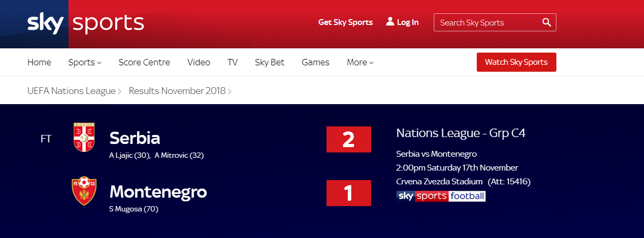Screen dimensions: 644x238
Task: Click the Log In link
Action: coord(408,22)
